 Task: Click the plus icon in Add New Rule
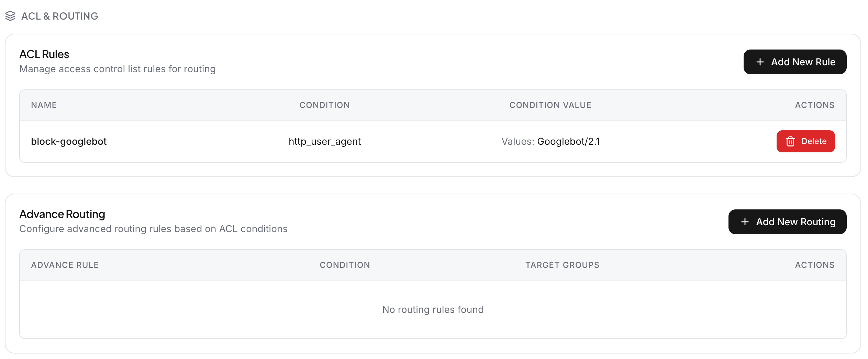pyautogui.click(x=760, y=62)
